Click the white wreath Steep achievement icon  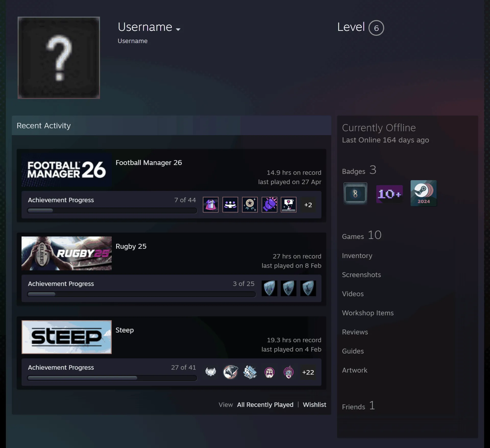pyautogui.click(x=211, y=372)
